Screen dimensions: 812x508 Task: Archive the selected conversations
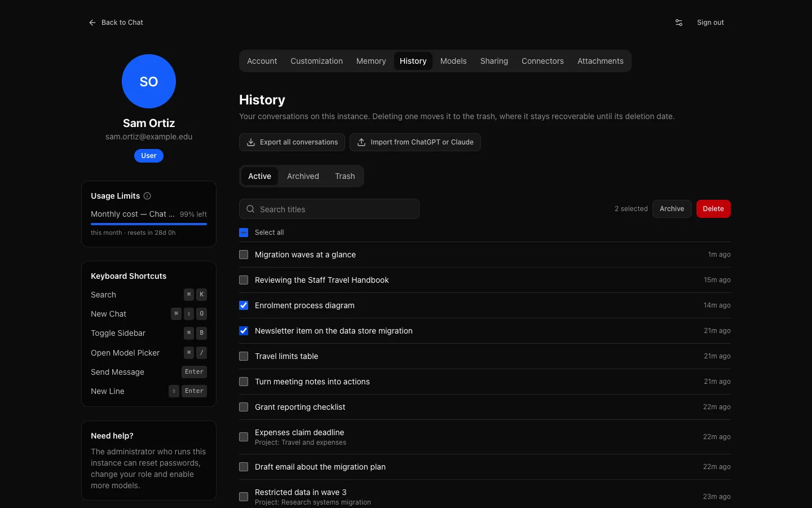[x=672, y=209]
